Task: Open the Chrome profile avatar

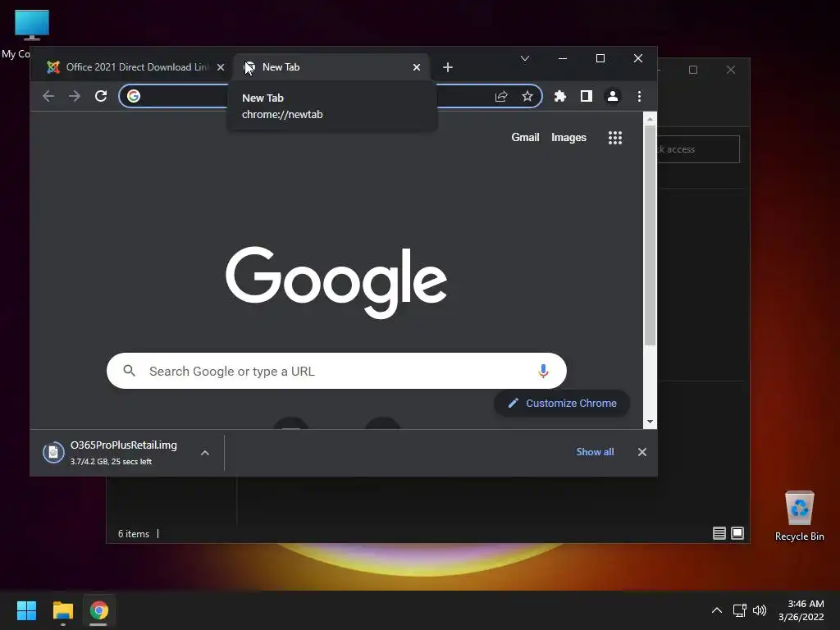Action: click(x=612, y=96)
